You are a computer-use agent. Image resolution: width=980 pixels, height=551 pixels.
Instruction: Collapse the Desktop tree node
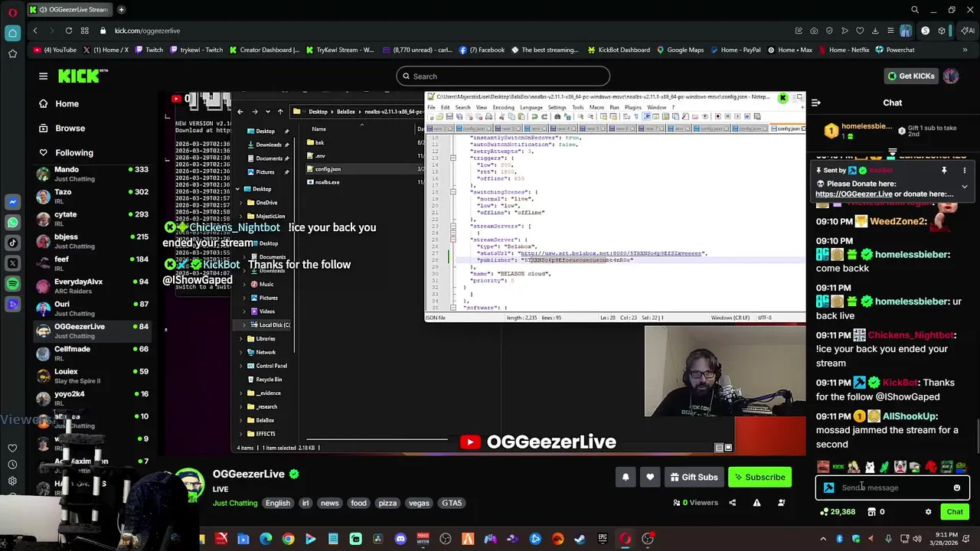click(237, 189)
